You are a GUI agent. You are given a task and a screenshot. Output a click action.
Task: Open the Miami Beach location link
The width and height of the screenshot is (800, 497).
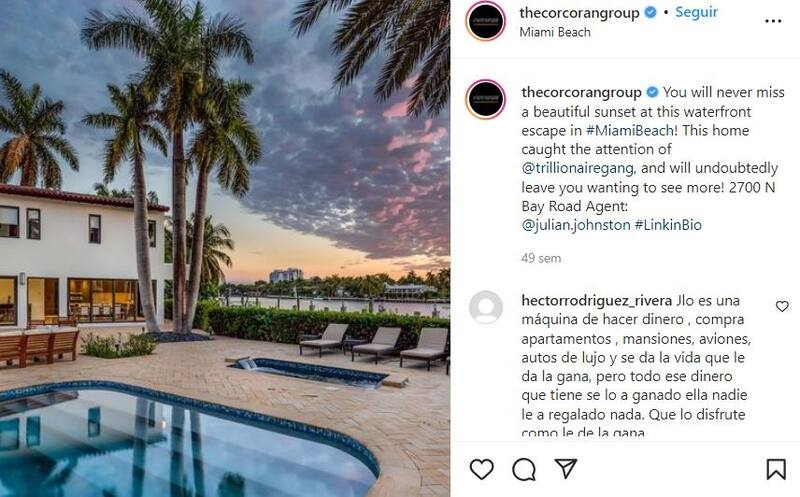[x=555, y=32]
